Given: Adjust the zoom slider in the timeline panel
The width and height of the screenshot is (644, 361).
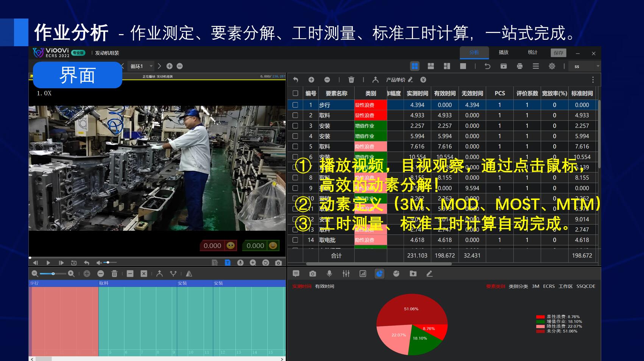Looking at the screenshot, I should click(x=53, y=273).
